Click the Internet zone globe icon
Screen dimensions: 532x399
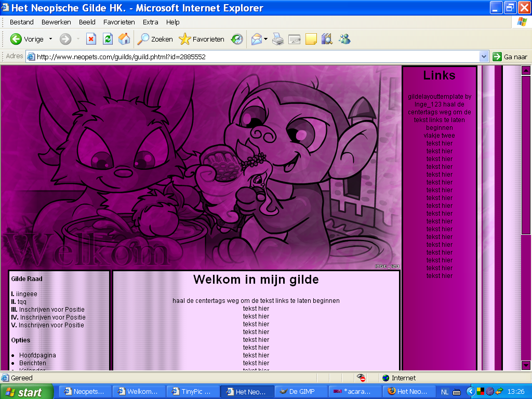[386, 378]
